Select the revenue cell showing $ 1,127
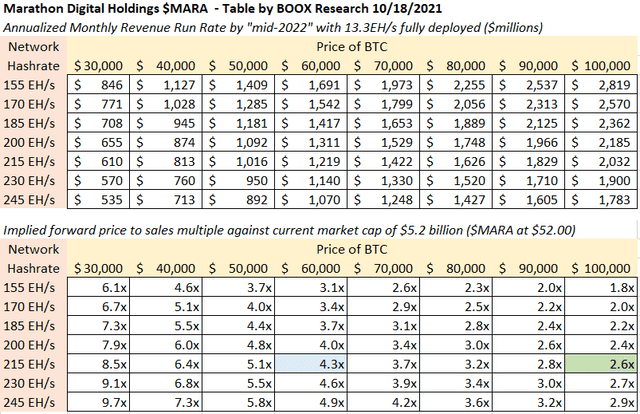This screenshot has height=414, width=640. point(166,85)
